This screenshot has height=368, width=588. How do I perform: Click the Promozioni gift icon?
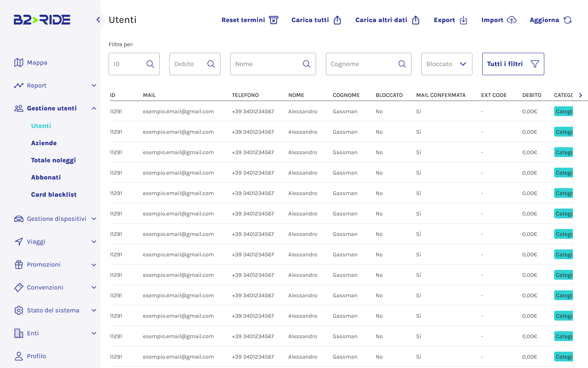(x=19, y=265)
